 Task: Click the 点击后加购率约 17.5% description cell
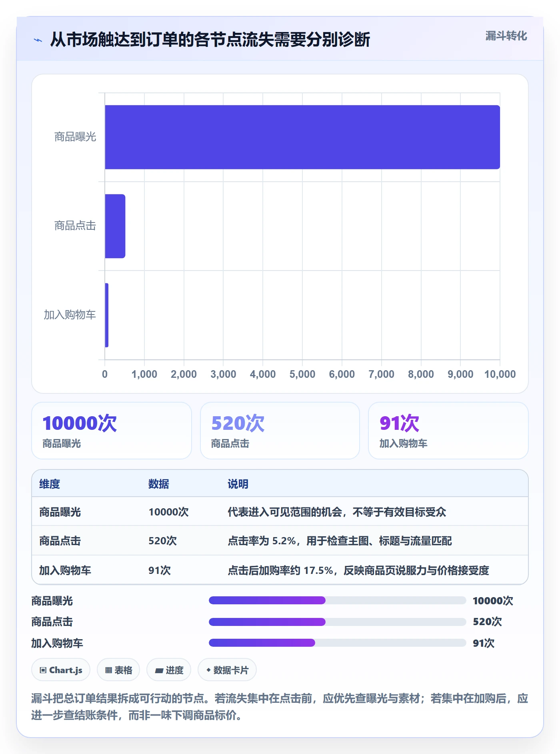[358, 570]
